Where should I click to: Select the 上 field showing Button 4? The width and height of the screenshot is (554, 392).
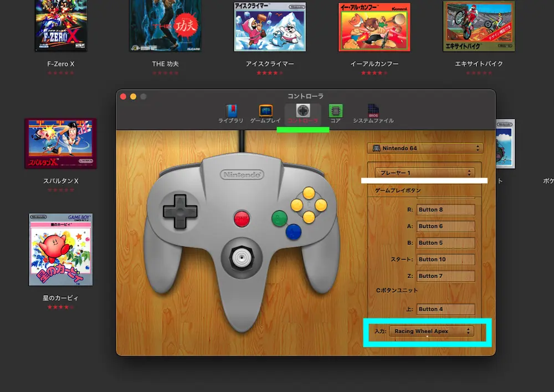pyautogui.click(x=445, y=310)
